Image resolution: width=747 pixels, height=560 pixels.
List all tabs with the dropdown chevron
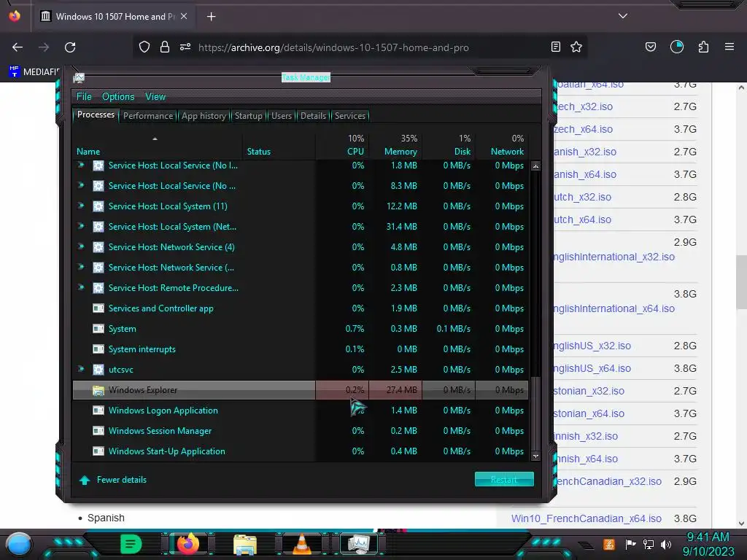[x=623, y=16]
